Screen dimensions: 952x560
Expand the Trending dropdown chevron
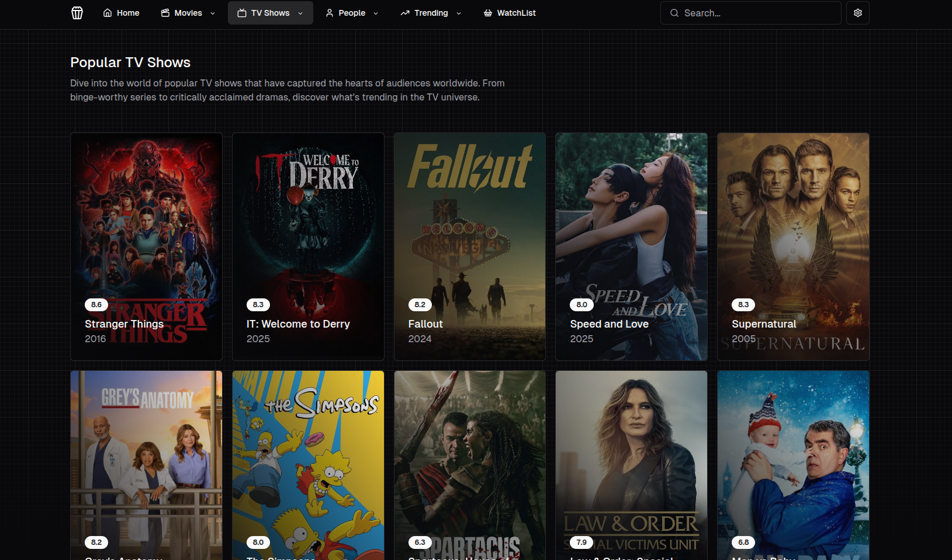[459, 13]
